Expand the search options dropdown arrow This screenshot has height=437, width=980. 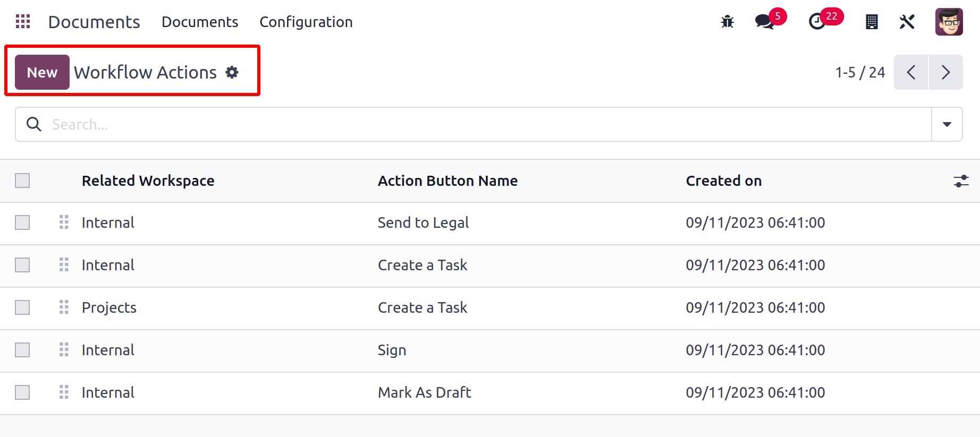(x=947, y=124)
